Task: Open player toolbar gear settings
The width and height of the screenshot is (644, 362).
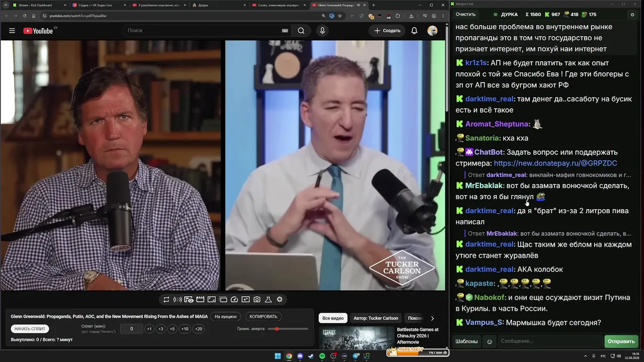Action: coord(279,300)
